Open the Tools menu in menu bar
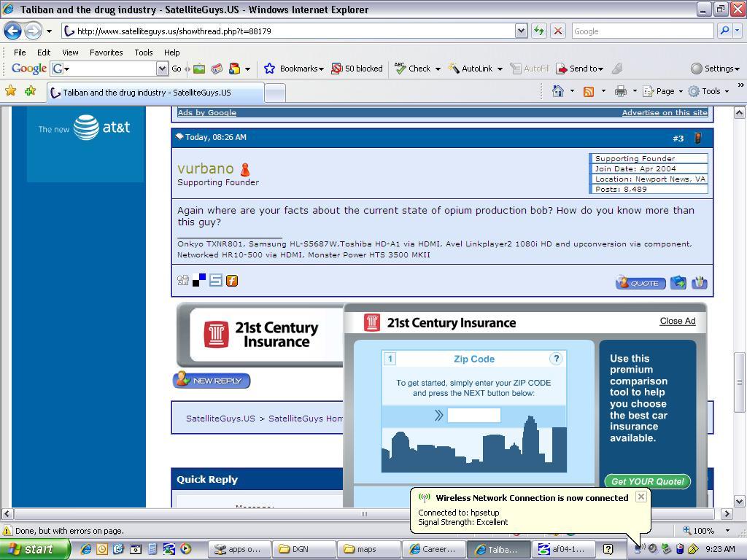The image size is (747, 560). [x=143, y=52]
